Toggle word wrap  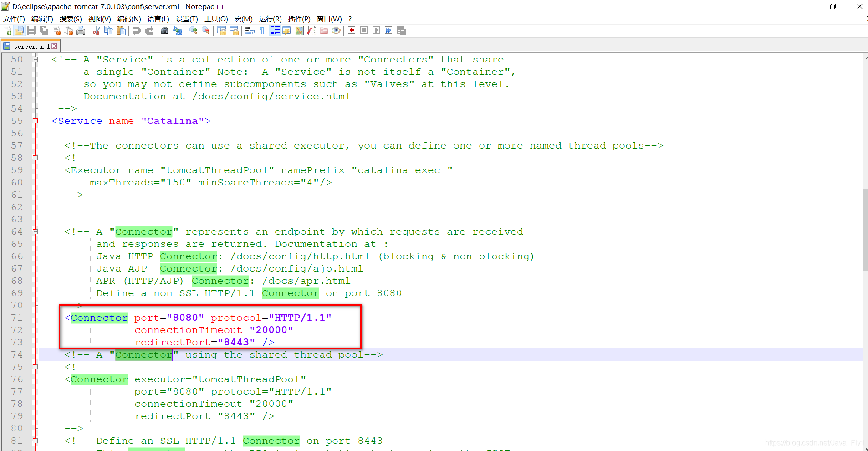250,31
